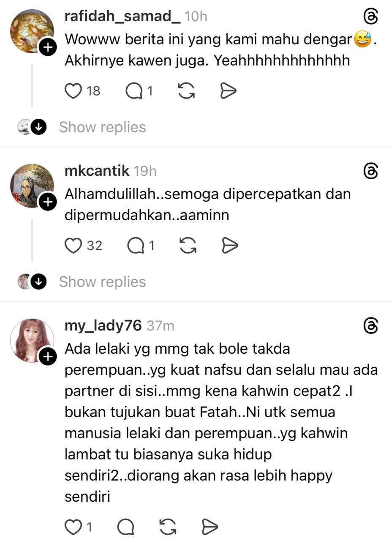Viewport: 392px width, 541px height.
Task: Like rafidah_samad_'s comment with the heart icon
Action: tap(73, 91)
